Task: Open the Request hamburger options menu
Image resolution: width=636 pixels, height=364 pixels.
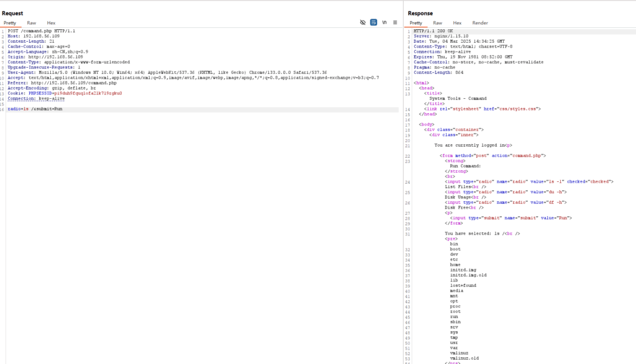Action: point(395,22)
